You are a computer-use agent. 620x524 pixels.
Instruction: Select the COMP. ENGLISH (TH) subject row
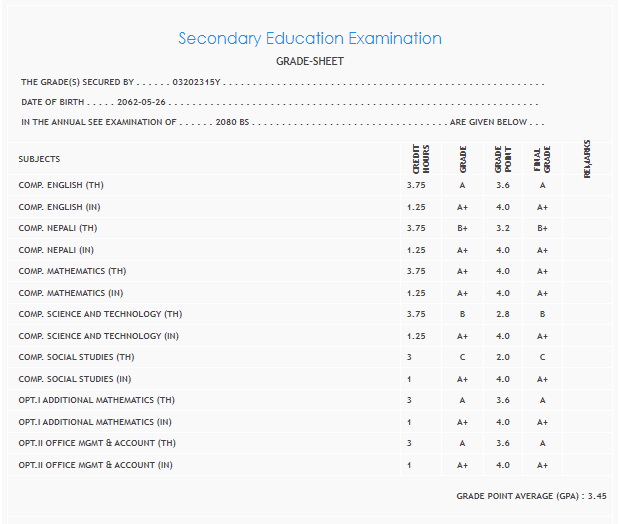coord(61,185)
